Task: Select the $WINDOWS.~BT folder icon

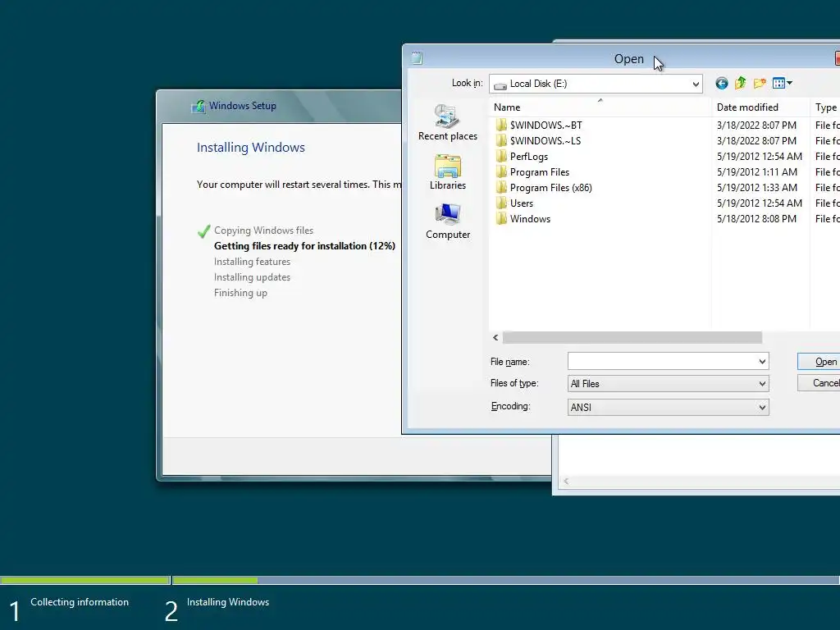Action: pos(501,125)
